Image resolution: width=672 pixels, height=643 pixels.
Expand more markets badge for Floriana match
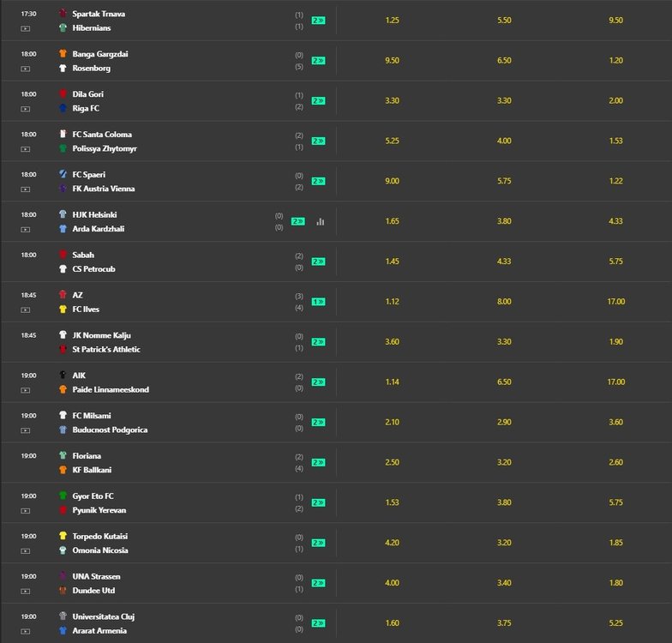pos(319,463)
